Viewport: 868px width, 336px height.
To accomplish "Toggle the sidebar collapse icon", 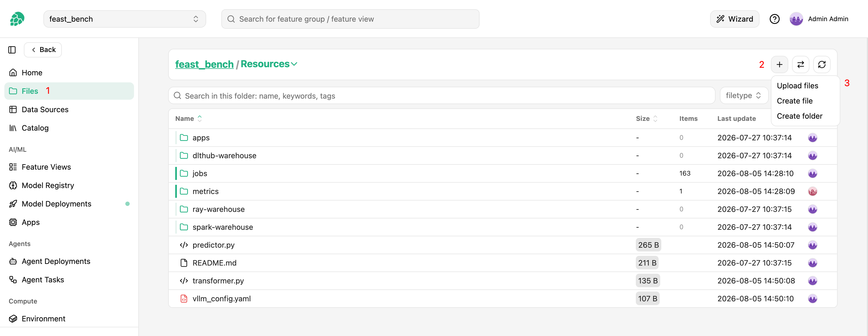I will click(12, 50).
